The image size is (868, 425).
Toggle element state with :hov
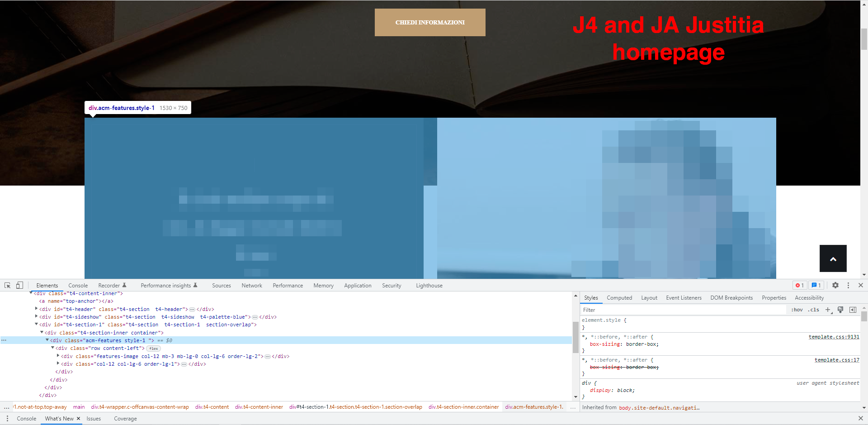(797, 310)
